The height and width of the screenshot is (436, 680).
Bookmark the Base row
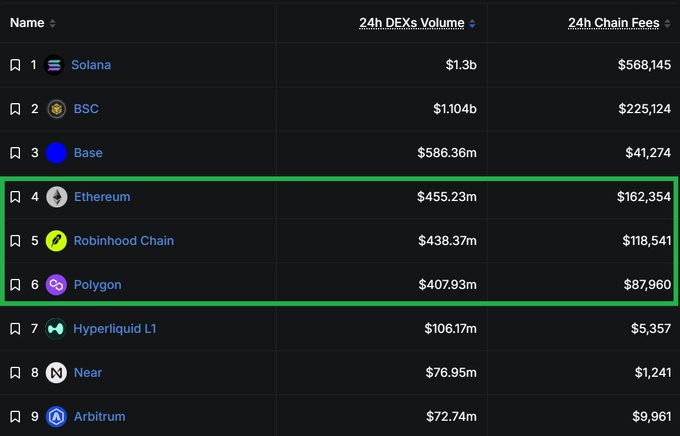(15, 153)
